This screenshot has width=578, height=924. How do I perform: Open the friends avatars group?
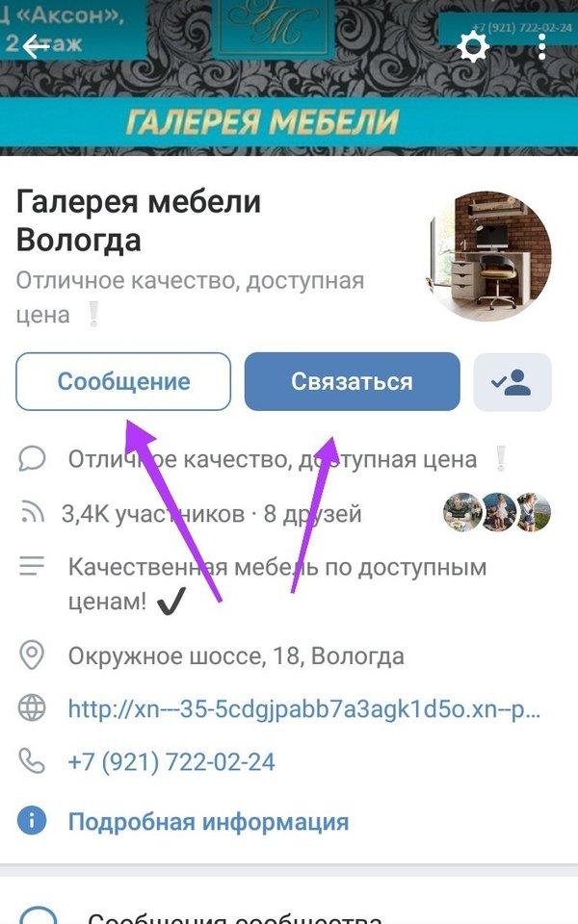tap(497, 512)
